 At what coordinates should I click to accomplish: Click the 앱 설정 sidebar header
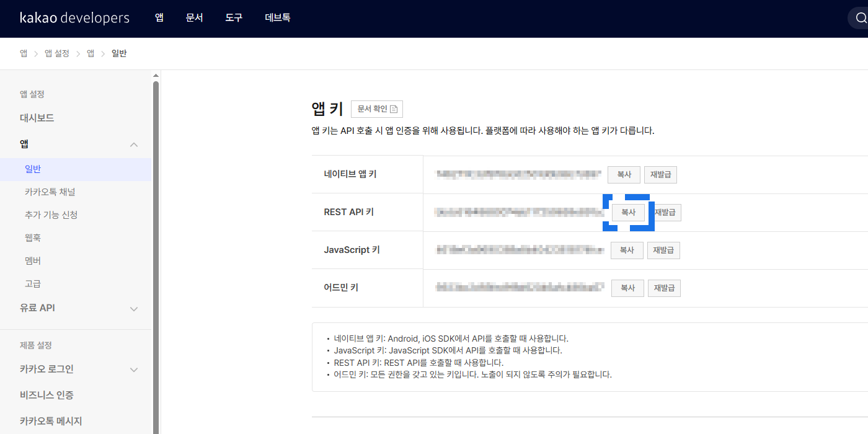[32, 94]
